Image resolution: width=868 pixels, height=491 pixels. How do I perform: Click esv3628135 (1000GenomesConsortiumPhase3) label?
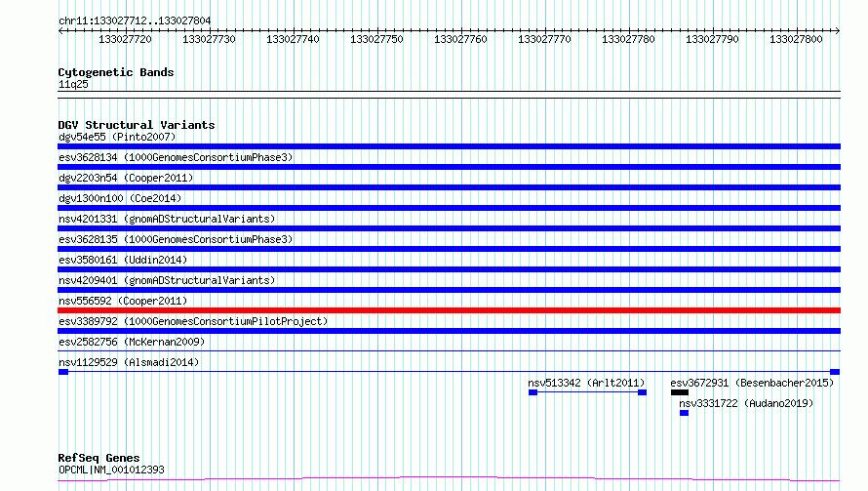point(176,239)
